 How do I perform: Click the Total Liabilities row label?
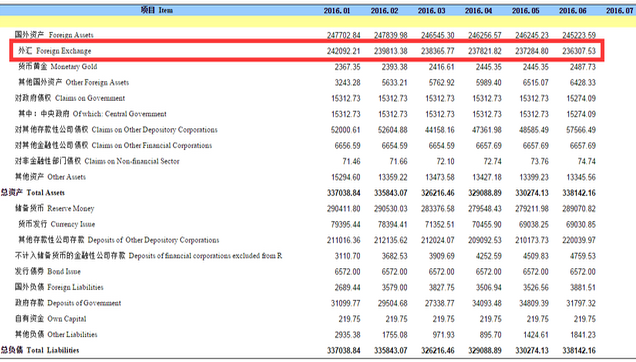pyautogui.click(x=40, y=350)
